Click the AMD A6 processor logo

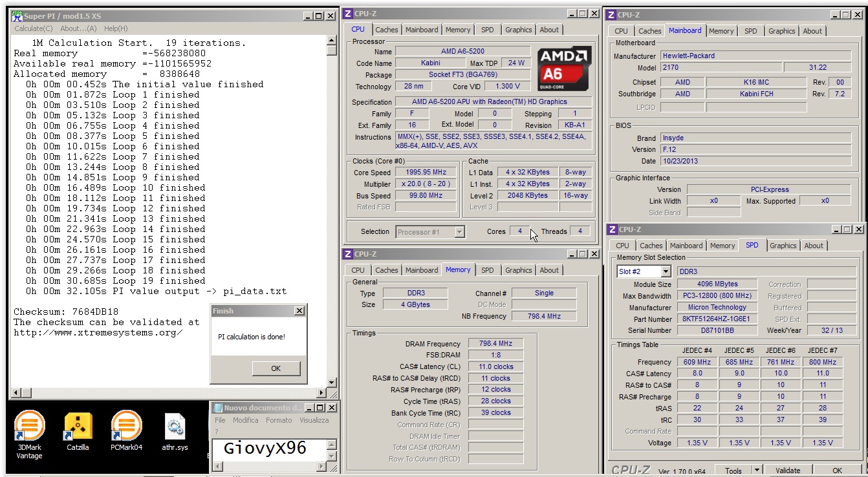(x=563, y=69)
